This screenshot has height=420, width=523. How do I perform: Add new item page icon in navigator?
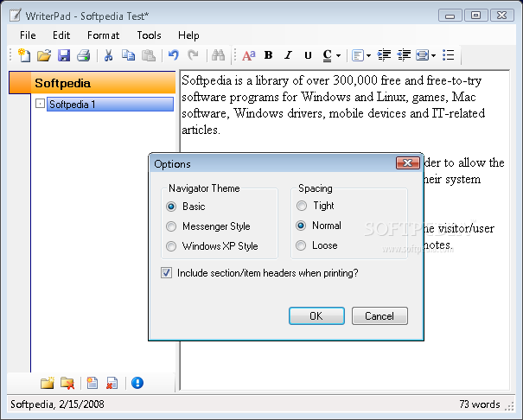pos(92,383)
